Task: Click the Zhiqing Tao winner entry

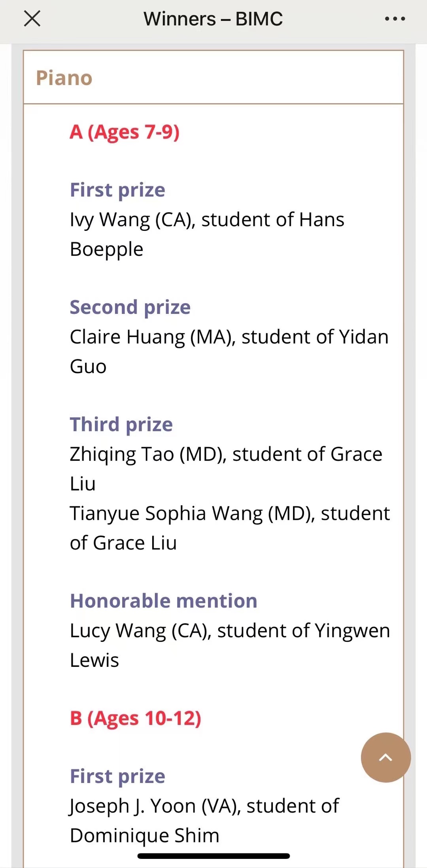Action: pos(226,468)
